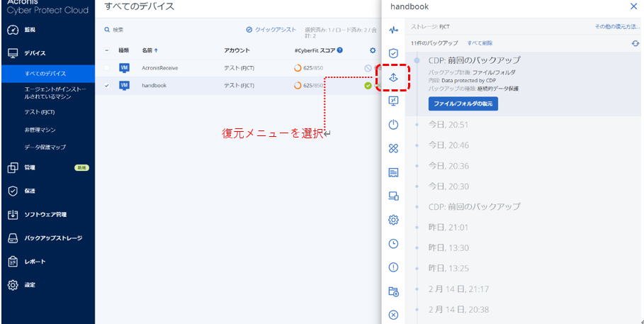This screenshot has height=324, width=644.
Task: Click the activities pulse icon
Action: [x=394, y=30]
